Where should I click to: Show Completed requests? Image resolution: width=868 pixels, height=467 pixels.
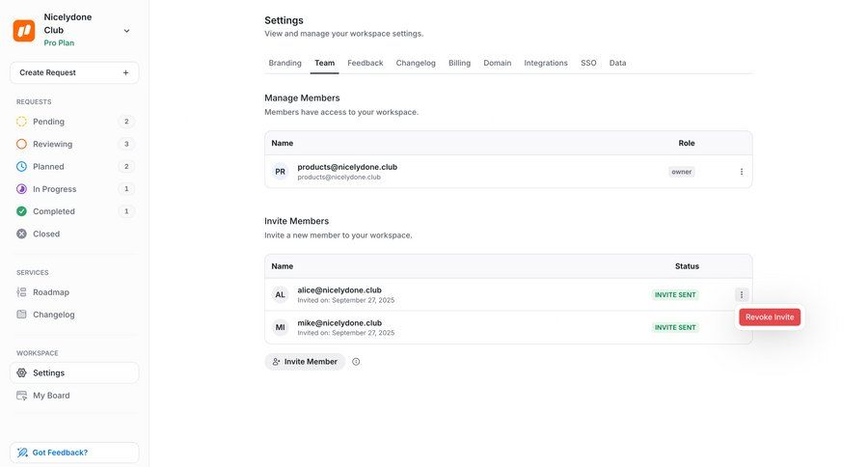53,211
